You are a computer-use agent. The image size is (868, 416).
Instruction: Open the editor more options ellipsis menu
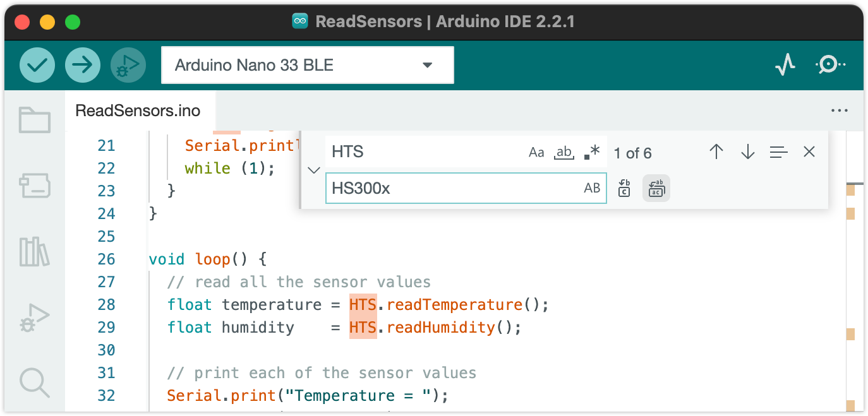(x=840, y=111)
